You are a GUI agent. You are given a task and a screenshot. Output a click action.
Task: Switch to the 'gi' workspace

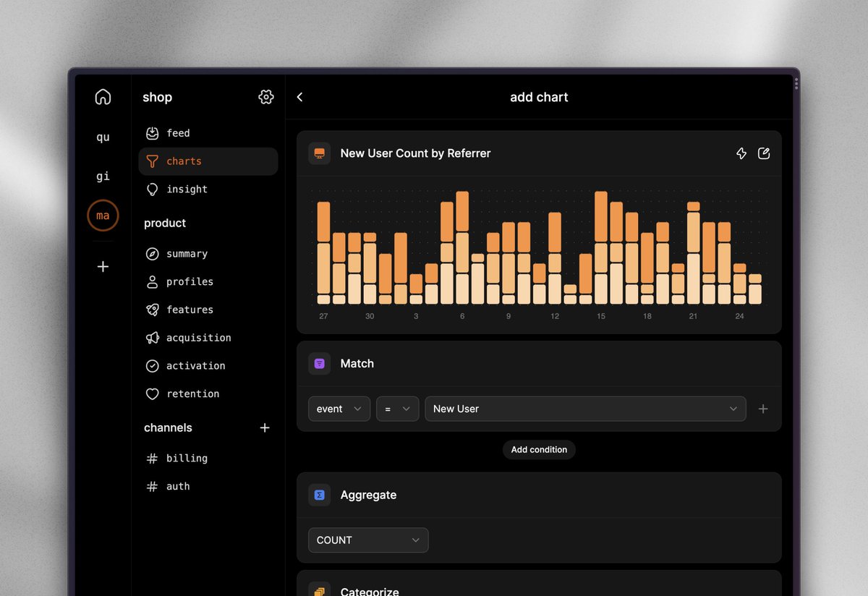103,176
